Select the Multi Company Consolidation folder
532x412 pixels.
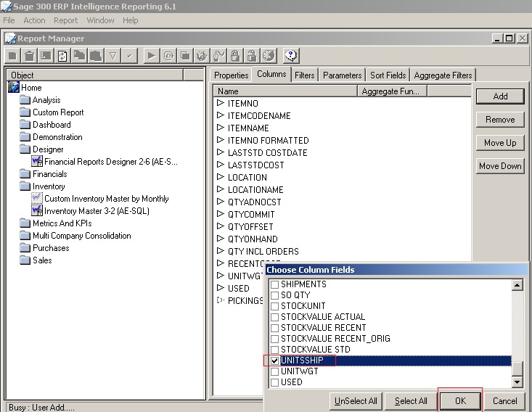tap(82, 235)
